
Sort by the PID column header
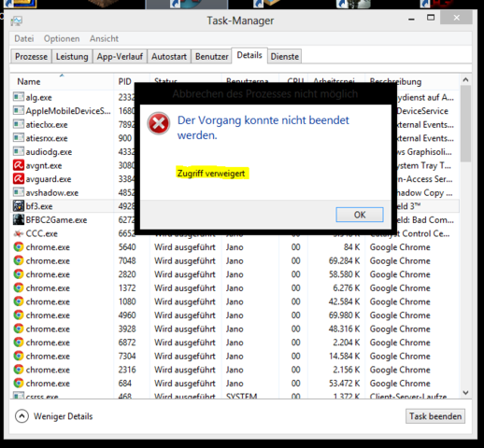(124, 81)
